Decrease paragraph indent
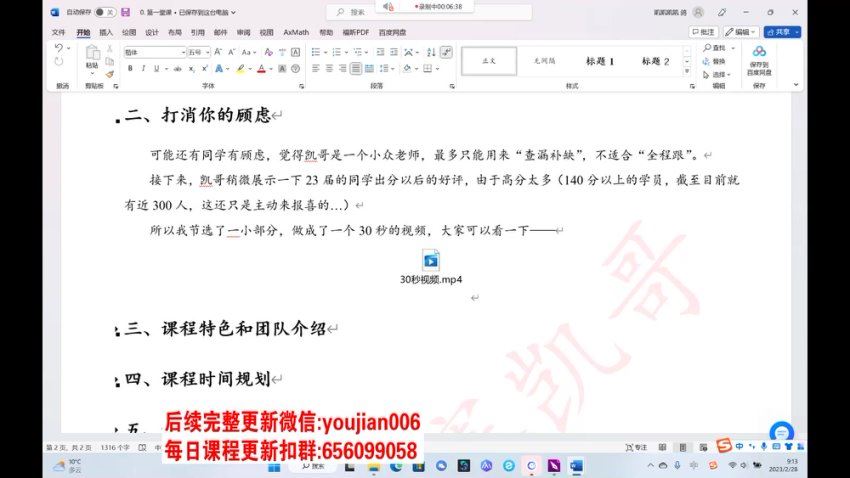 pos(380,52)
